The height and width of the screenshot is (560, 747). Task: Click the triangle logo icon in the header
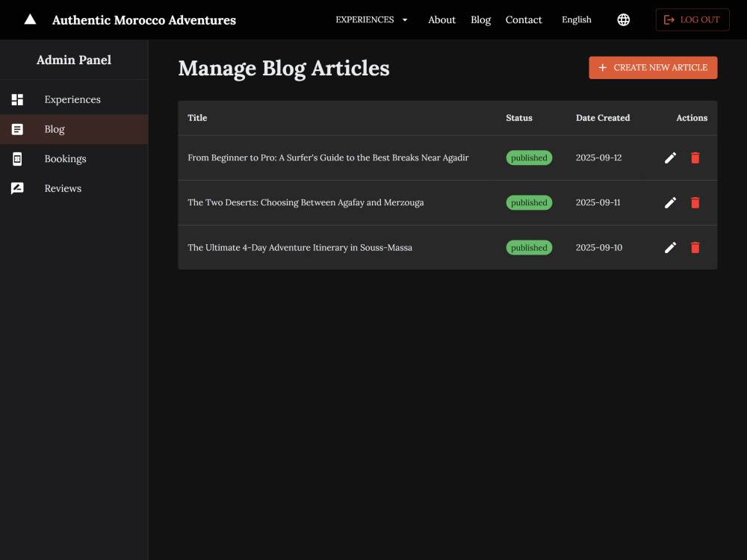(30, 19)
